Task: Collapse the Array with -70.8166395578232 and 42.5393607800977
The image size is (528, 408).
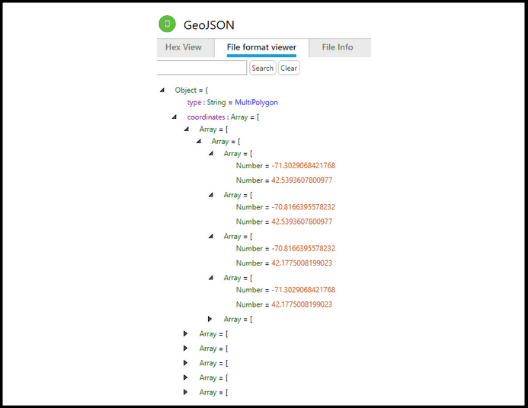Action: tap(211, 195)
